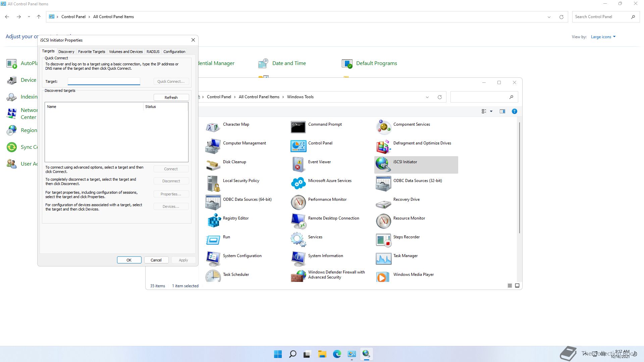Open Microsoft Azure Services icon
This screenshot has width=644, height=362.
point(298,184)
